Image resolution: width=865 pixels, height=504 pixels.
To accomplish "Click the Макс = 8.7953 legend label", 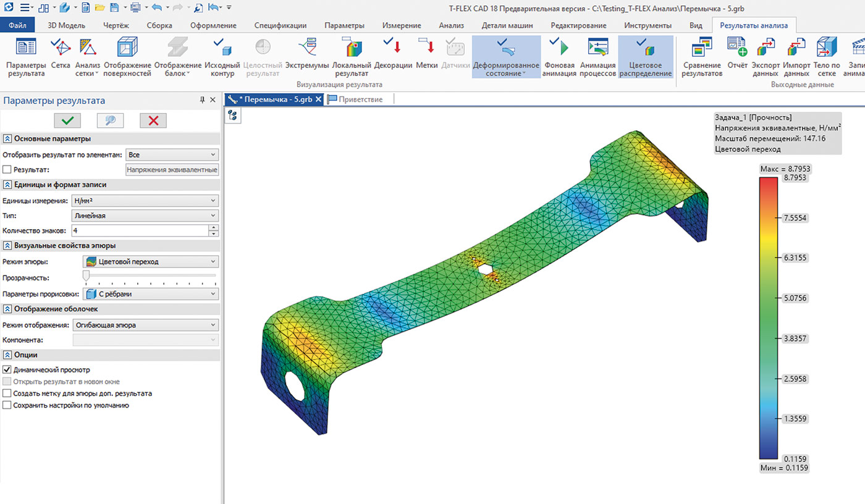I will coord(785,169).
